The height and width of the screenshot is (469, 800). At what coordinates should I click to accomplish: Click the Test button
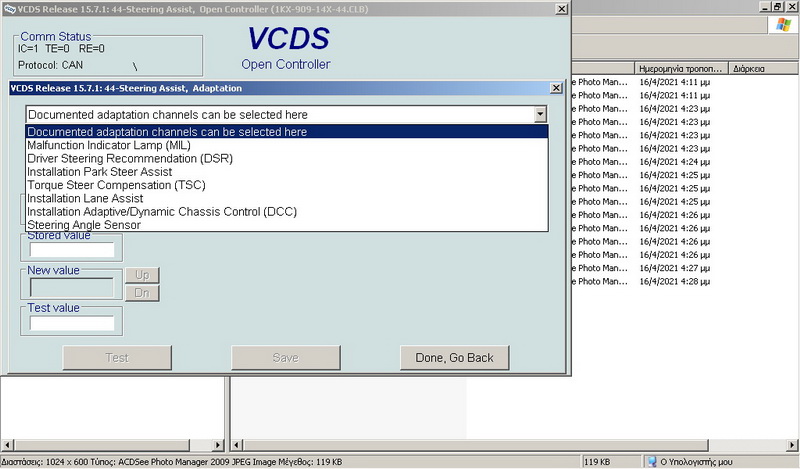tap(117, 358)
